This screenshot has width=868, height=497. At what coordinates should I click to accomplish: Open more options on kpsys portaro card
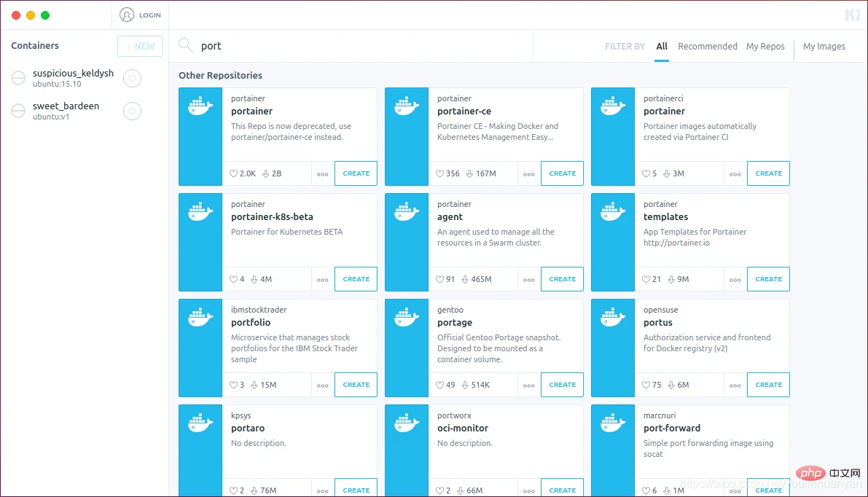323,491
